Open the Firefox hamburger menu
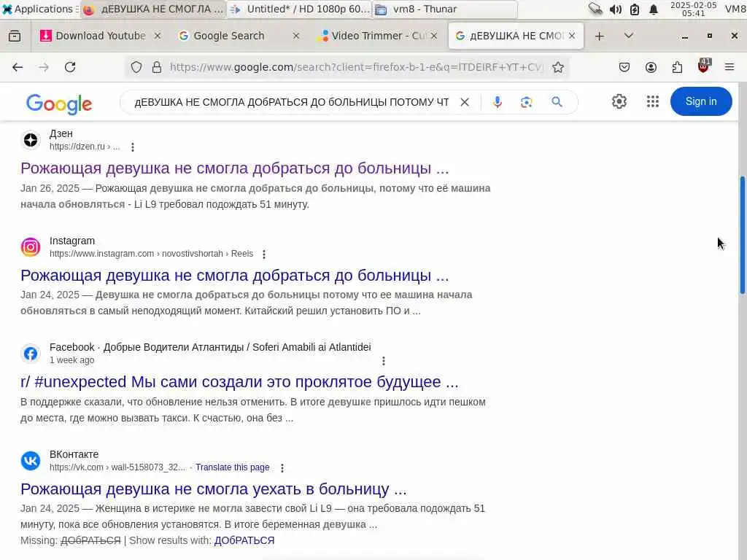 729,67
